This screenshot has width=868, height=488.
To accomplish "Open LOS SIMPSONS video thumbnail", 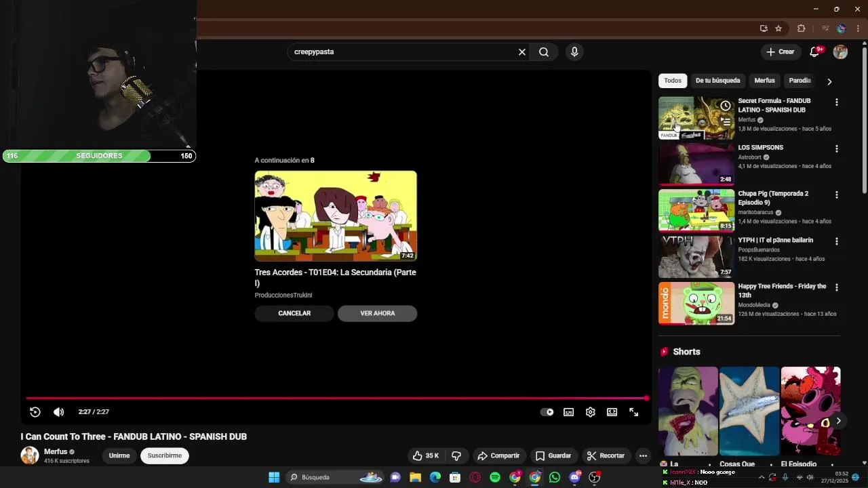I will click(696, 164).
